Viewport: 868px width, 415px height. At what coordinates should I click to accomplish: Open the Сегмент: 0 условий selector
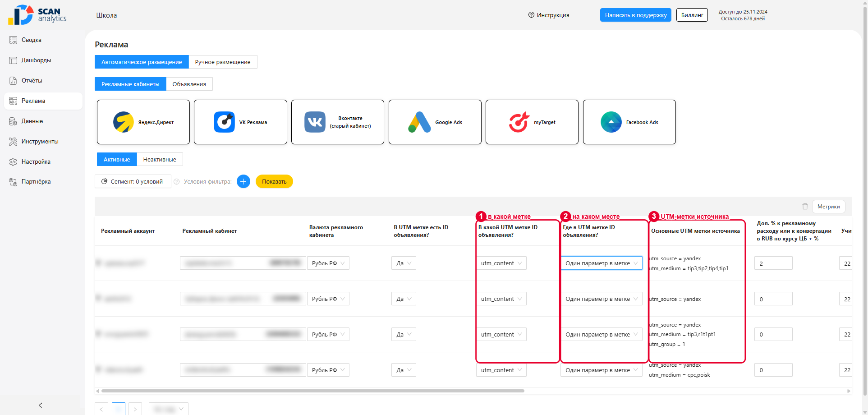tap(133, 181)
